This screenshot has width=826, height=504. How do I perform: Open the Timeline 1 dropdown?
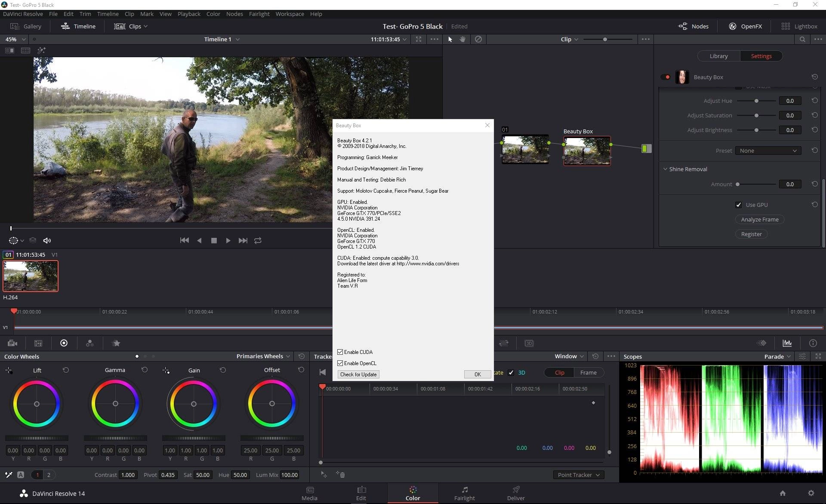(x=222, y=39)
